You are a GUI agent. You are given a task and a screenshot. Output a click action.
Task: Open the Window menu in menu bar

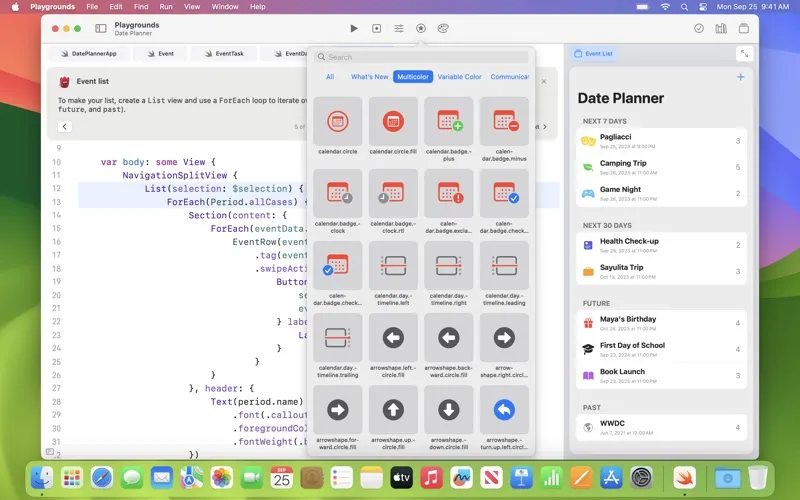point(225,7)
